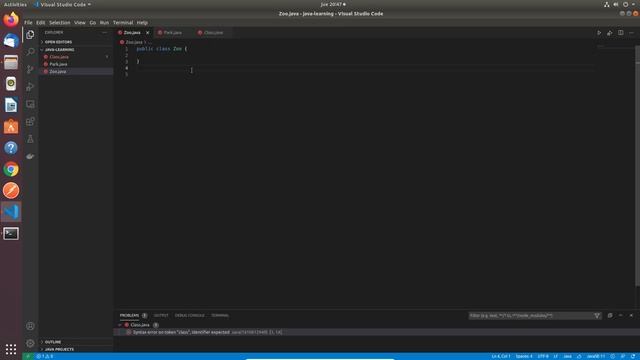Viewport: 640px width, 360px height.
Task: Collapse all problems in panel
Action: (x=610, y=316)
